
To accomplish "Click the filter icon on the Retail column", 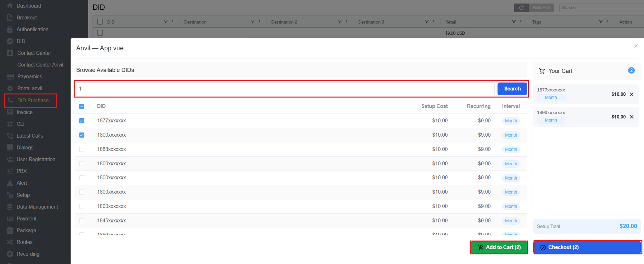I will pos(514,22).
